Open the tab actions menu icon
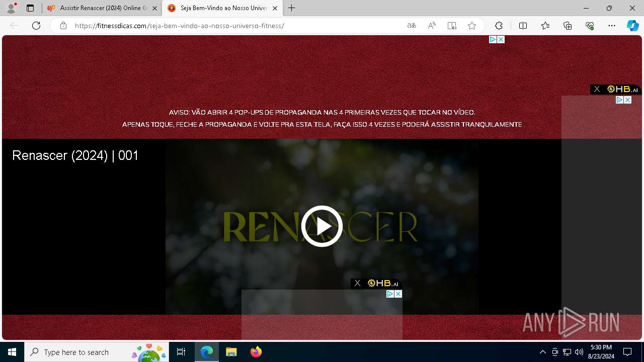644x362 pixels. pyautogui.click(x=30, y=8)
